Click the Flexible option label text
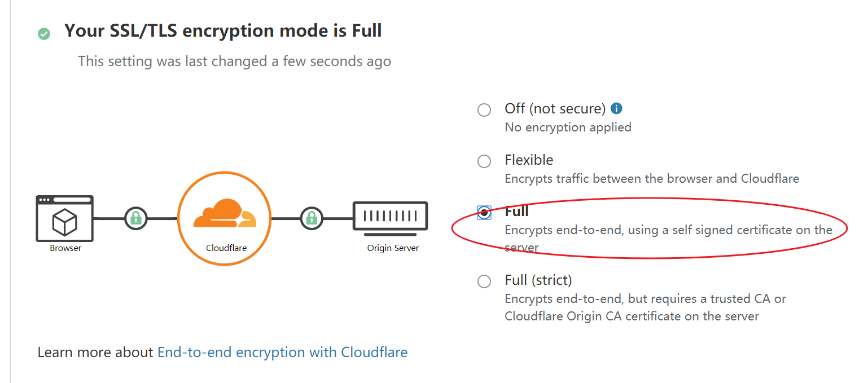The width and height of the screenshot is (868, 383). [529, 160]
